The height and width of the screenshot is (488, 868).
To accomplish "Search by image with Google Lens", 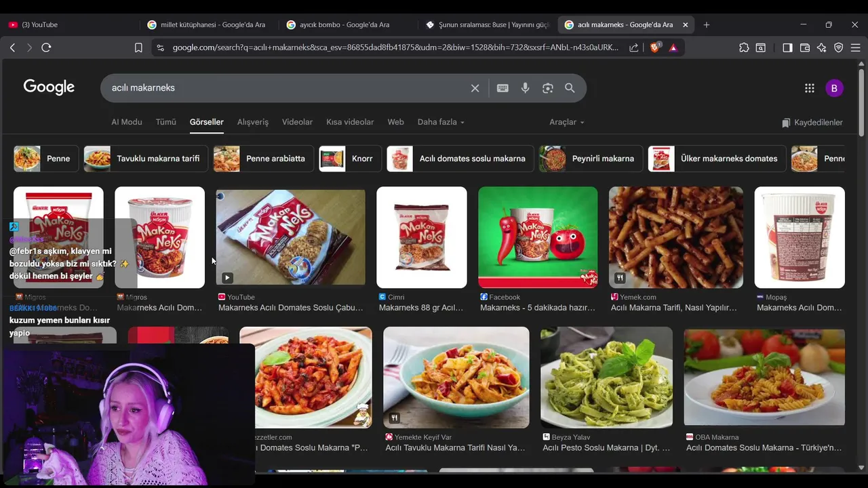I will pos(547,88).
